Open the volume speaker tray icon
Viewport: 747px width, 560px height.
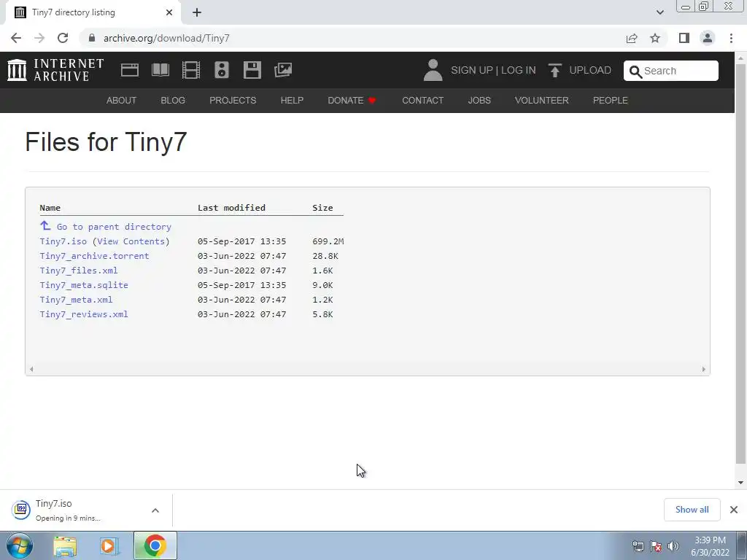point(673,546)
